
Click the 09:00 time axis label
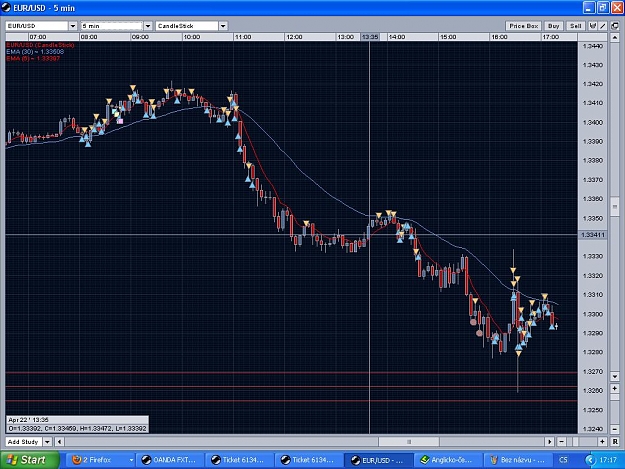tap(140, 37)
